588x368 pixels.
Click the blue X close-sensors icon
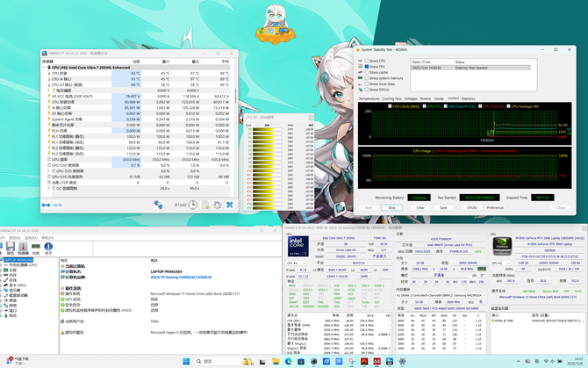(230, 205)
